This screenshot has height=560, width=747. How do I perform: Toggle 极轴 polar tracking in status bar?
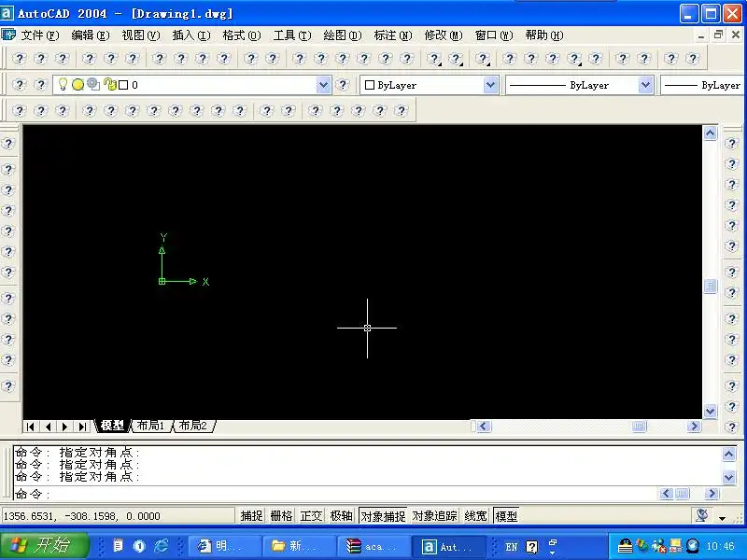[x=342, y=516]
